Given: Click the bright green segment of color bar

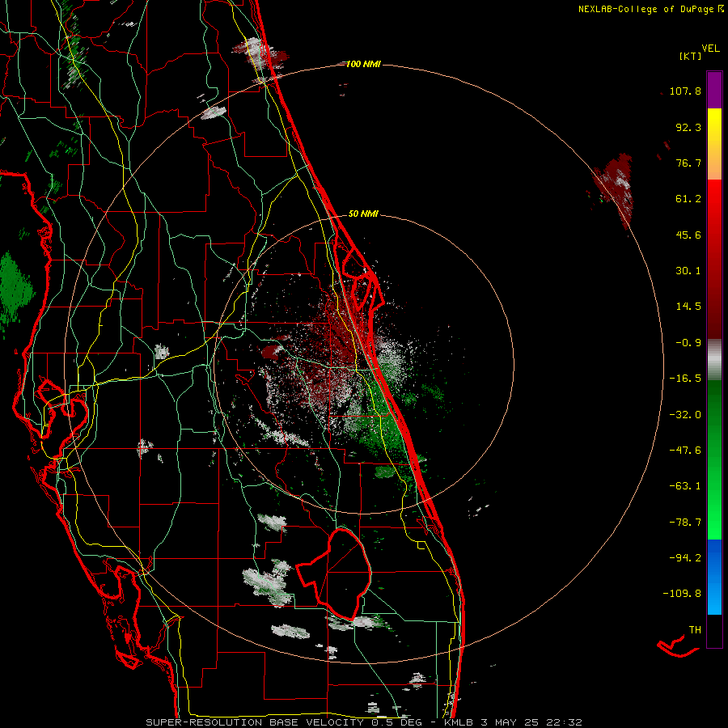Looking at the screenshot, I should coord(714,459).
